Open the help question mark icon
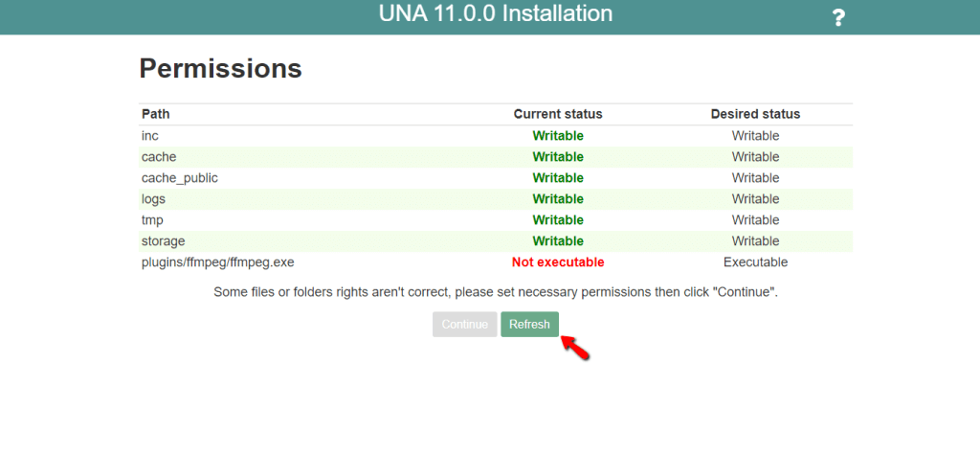980x454 pixels. [838, 18]
